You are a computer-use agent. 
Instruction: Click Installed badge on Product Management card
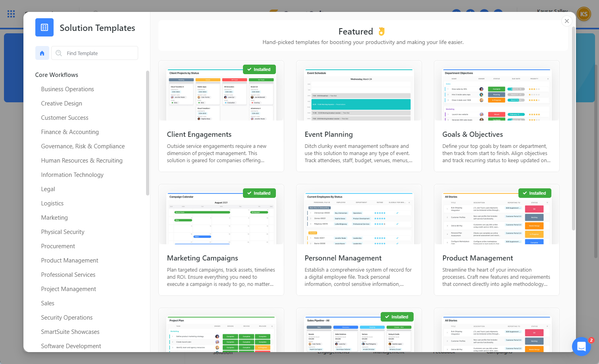coord(535,193)
